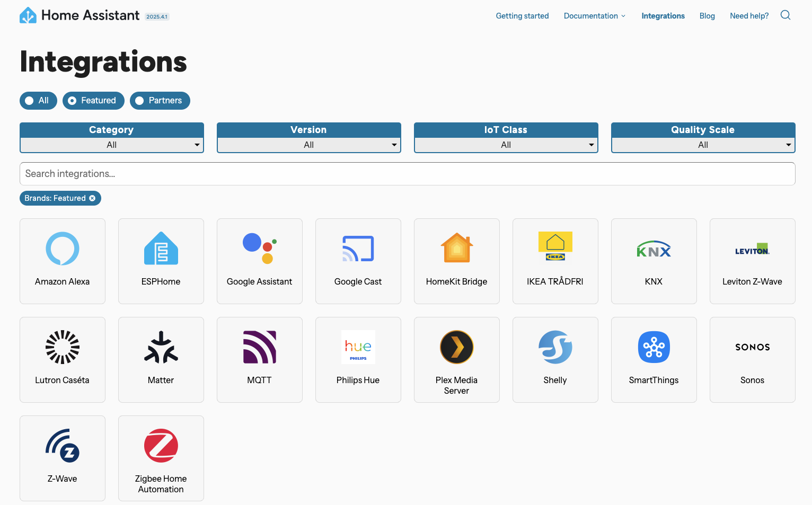Open the IoT Class dropdown
This screenshot has height=505, width=812.
click(x=506, y=145)
